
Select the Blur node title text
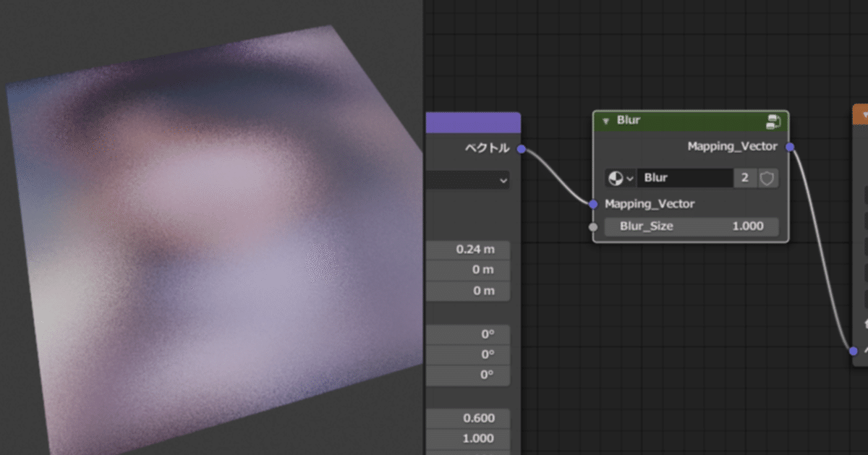(x=629, y=120)
